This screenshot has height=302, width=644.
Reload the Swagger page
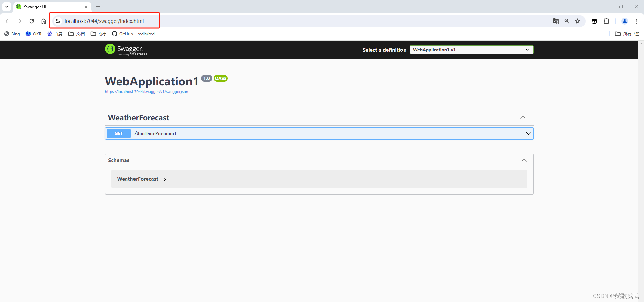point(32,21)
